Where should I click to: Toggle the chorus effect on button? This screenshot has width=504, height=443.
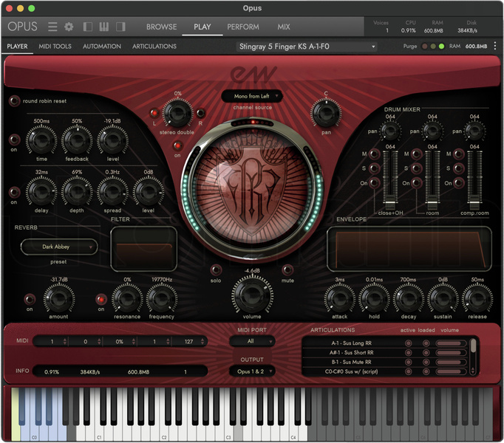[x=14, y=193]
